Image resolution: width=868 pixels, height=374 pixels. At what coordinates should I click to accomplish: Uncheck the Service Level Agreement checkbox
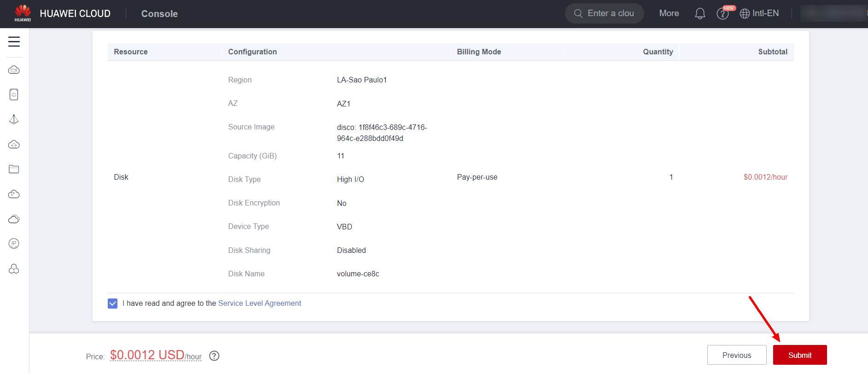pyautogui.click(x=113, y=304)
